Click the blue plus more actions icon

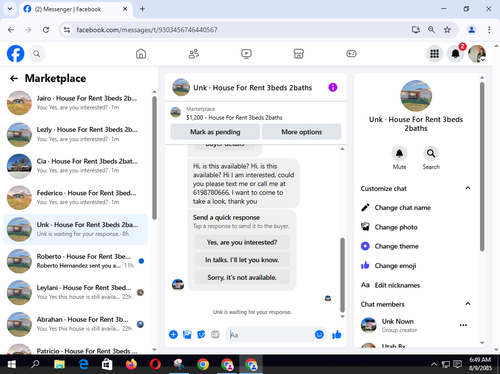click(x=173, y=334)
